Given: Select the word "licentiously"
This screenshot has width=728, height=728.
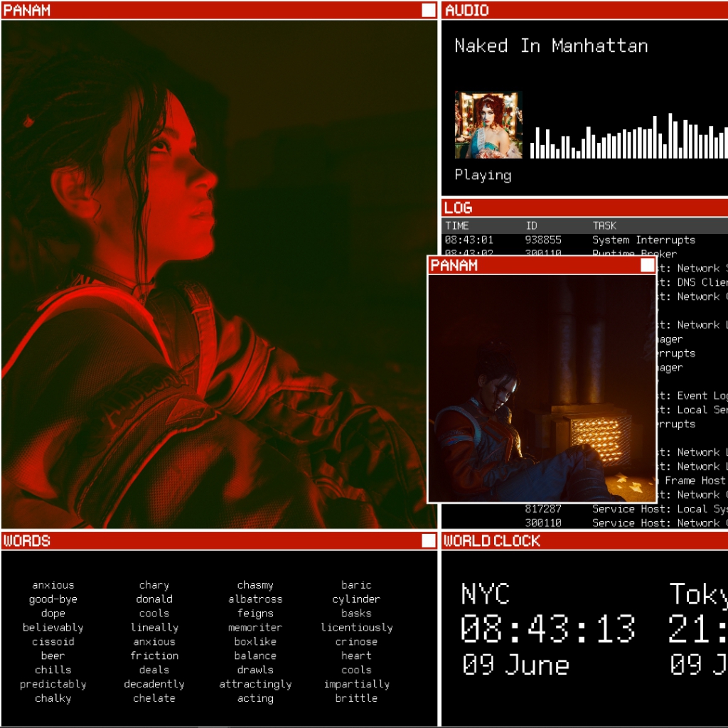Looking at the screenshot, I should (x=357, y=628).
